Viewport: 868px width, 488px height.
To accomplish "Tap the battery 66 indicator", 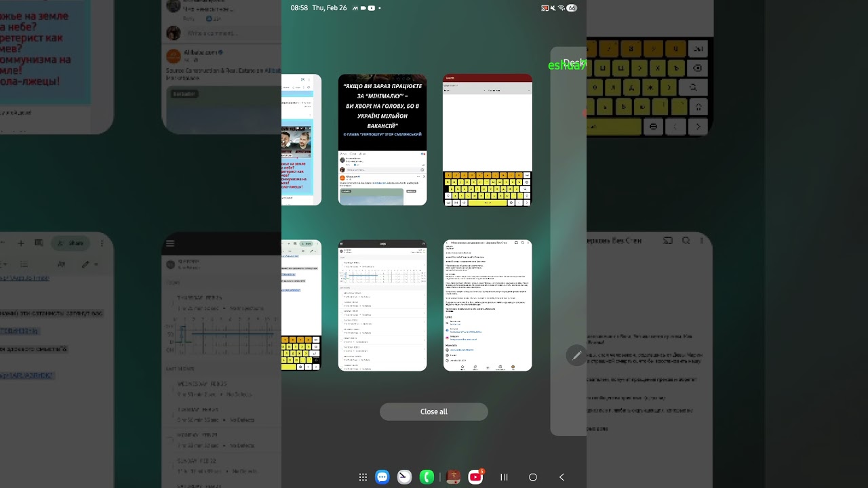I will click(572, 8).
